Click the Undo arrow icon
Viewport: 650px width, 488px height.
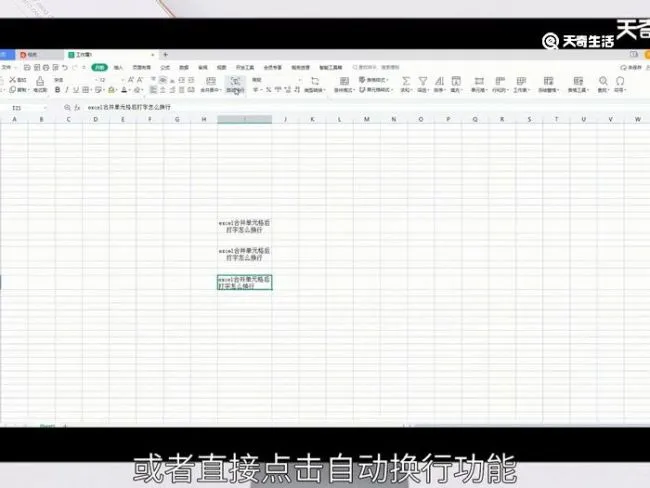point(65,67)
